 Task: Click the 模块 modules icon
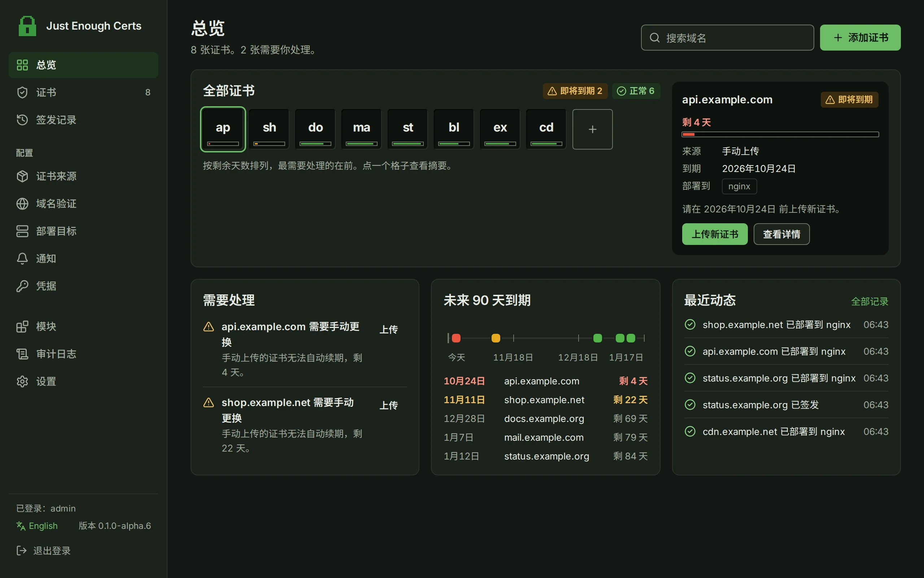(x=22, y=327)
